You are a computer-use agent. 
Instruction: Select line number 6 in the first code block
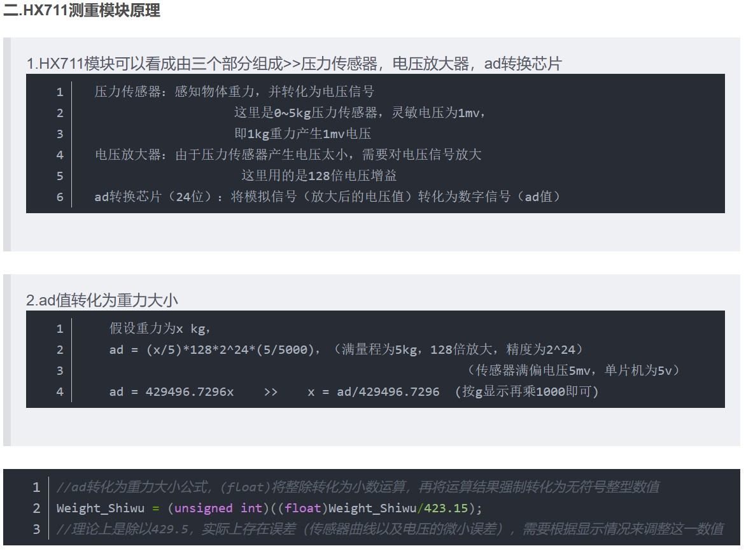pos(60,197)
